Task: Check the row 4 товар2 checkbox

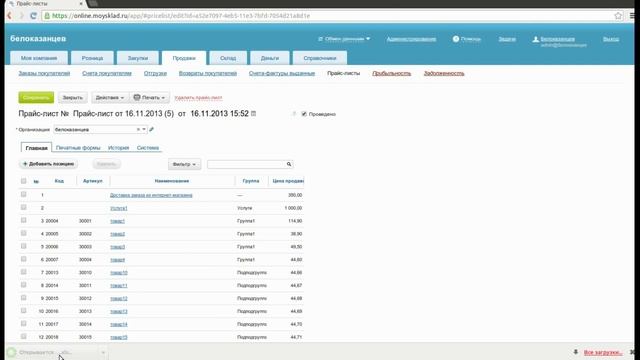Action: point(24,233)
